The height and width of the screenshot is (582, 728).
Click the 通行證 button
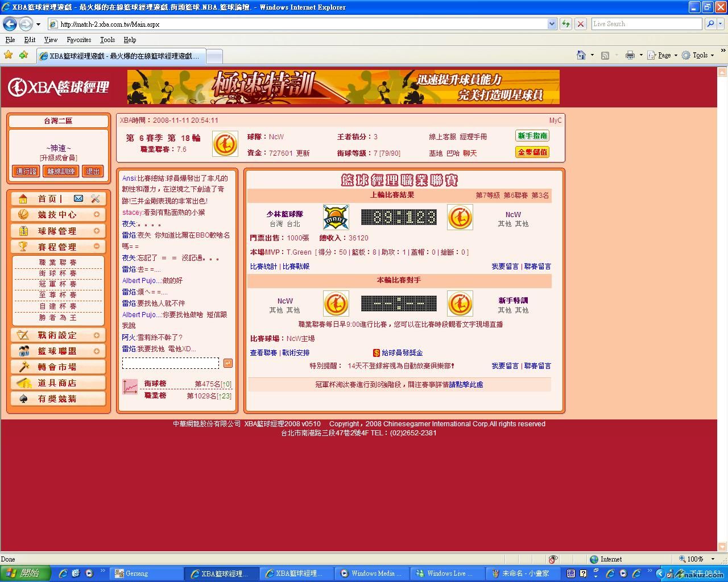tap(26, 171)
